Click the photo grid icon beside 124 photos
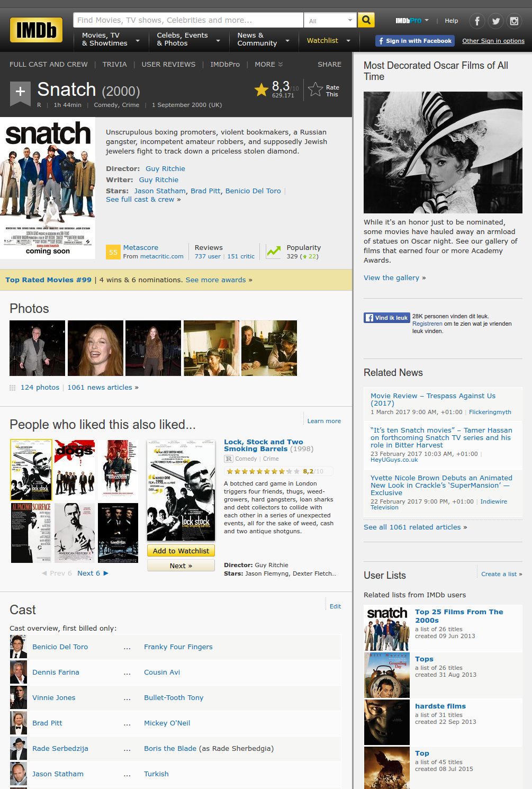 pos(13,388)
